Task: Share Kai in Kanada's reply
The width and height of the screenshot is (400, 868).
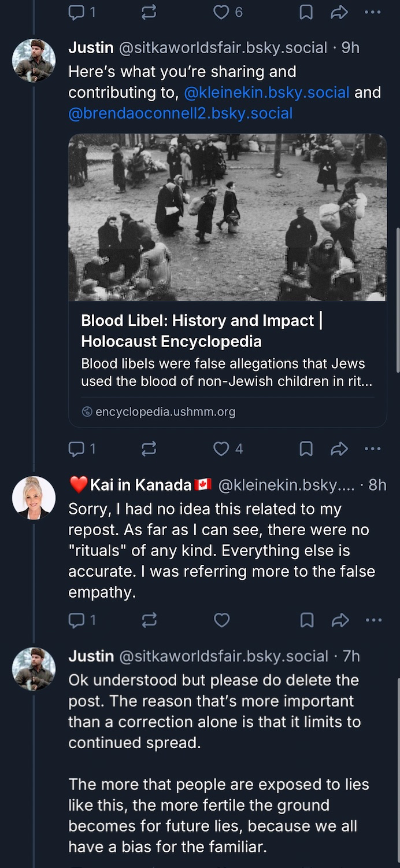Action: point(340,620)
